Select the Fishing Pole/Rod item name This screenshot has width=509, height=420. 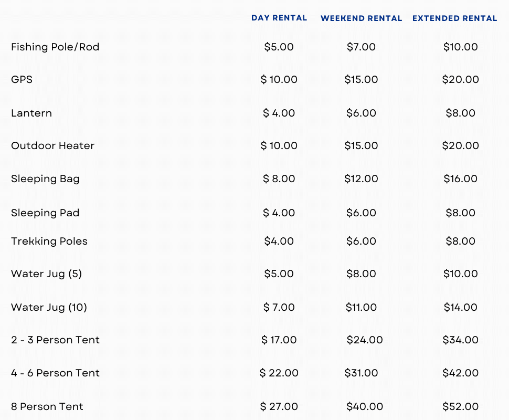[55, 47]
